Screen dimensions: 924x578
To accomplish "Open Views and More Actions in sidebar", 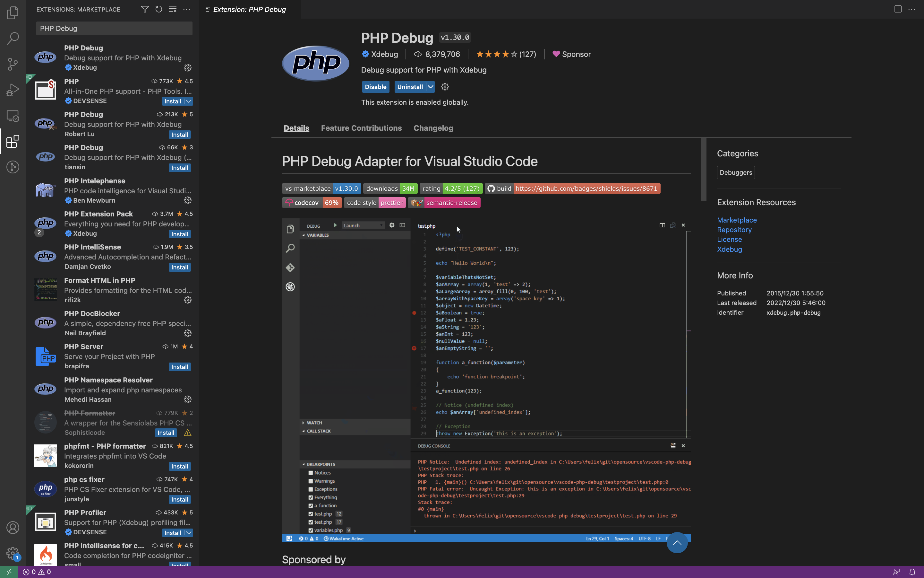I will click(187, 9).
